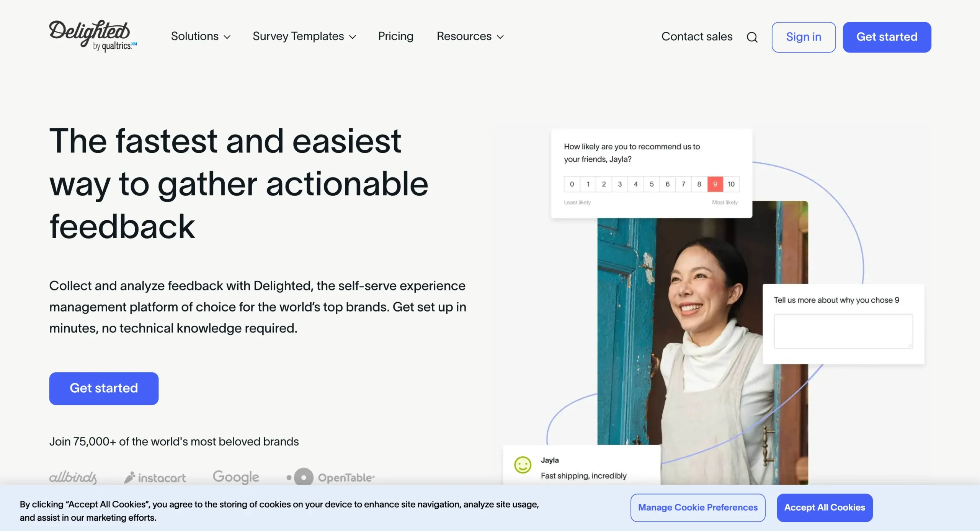This screenshot has width=980, height=531.
Task: Expand the Solutions dropdown
Action: (200, 37)
